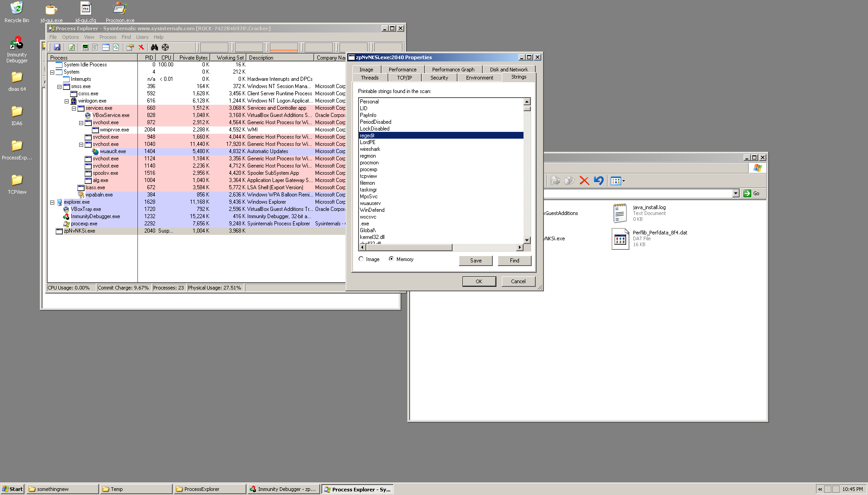Click the strings list vertical scroll down arrow
Viewport: 868px width, 495px height.
(x=527, y=240)
